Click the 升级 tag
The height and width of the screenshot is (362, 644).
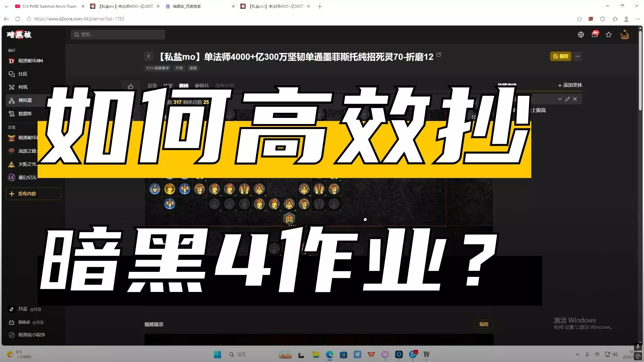click(x=179, y=68)
